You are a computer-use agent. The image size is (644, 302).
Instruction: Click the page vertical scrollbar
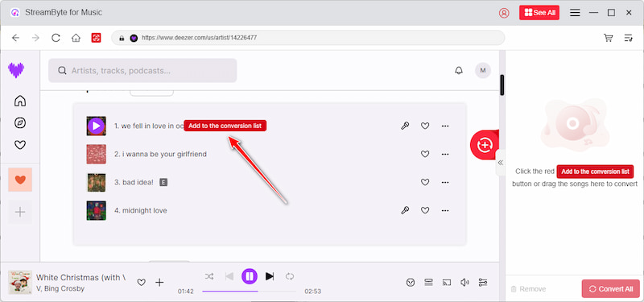click(x=502, y=85)
